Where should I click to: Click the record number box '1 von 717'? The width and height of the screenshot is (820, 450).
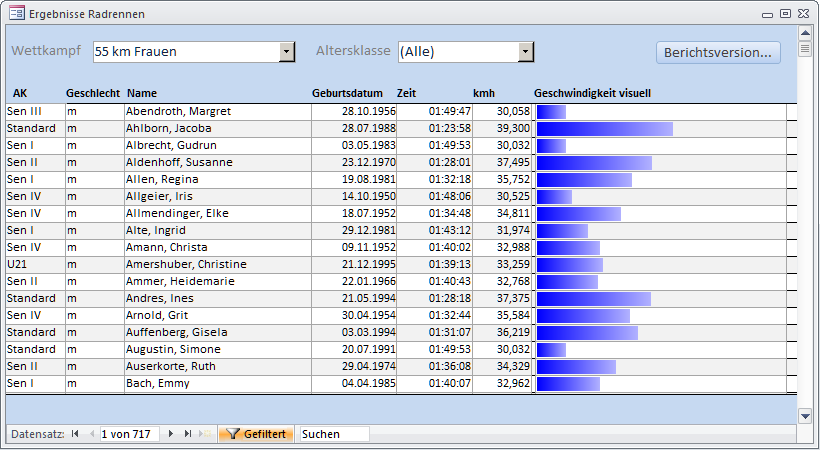(x=128, y=434)
